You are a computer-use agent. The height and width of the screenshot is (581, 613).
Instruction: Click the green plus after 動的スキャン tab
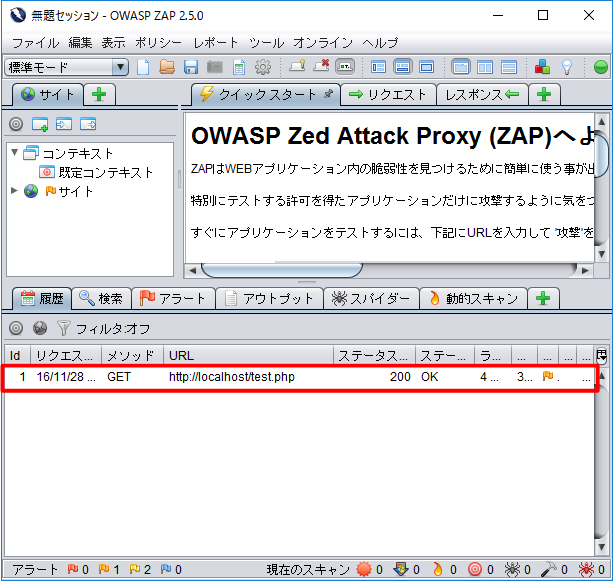pos(543,299)
